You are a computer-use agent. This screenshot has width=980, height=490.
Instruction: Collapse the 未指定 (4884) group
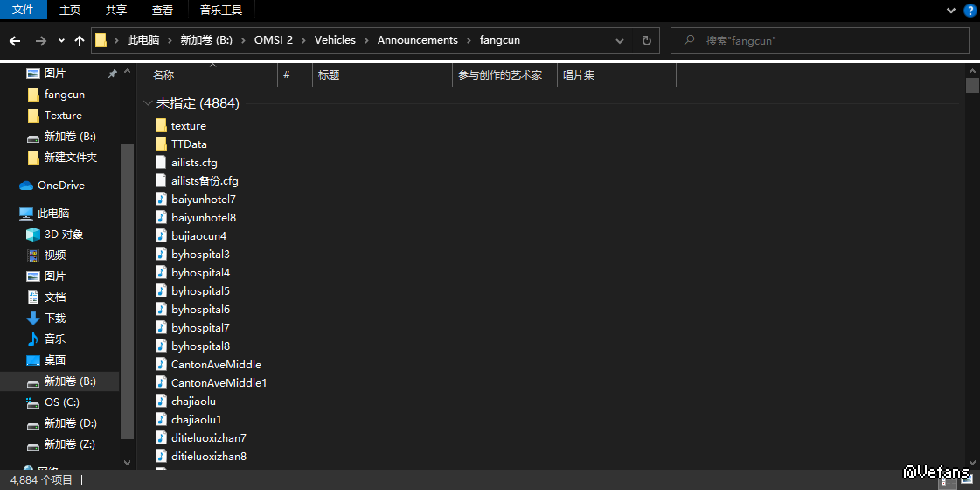click(x=148, y=103)
